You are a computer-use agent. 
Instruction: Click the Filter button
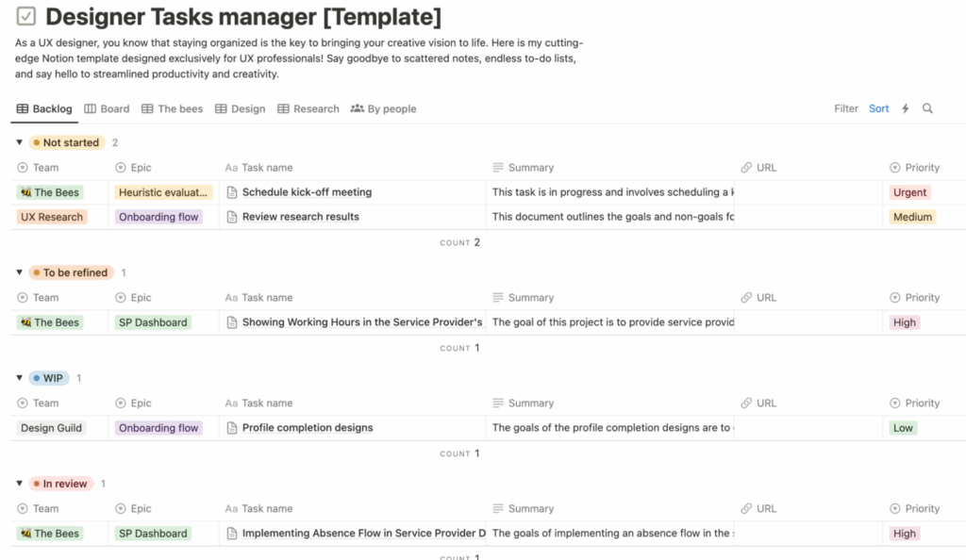tap(846, 108)
